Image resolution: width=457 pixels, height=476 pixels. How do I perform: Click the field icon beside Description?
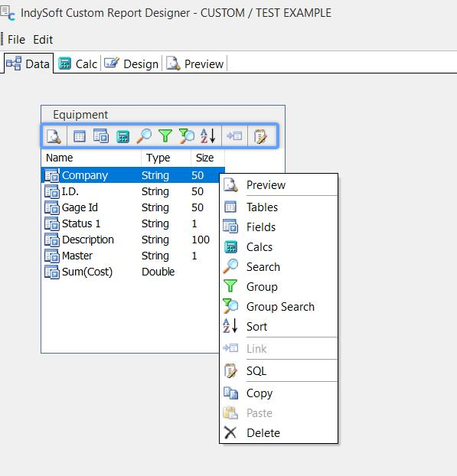click(52, 240)
